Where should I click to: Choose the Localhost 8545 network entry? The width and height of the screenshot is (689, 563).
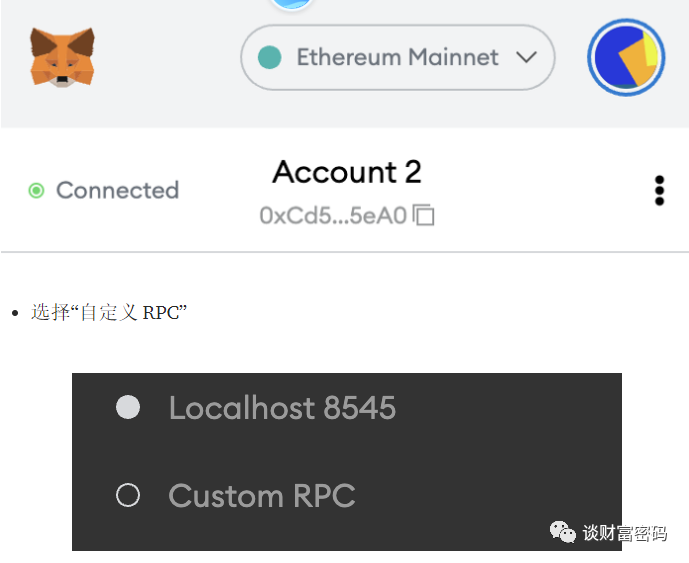[347, 407]
